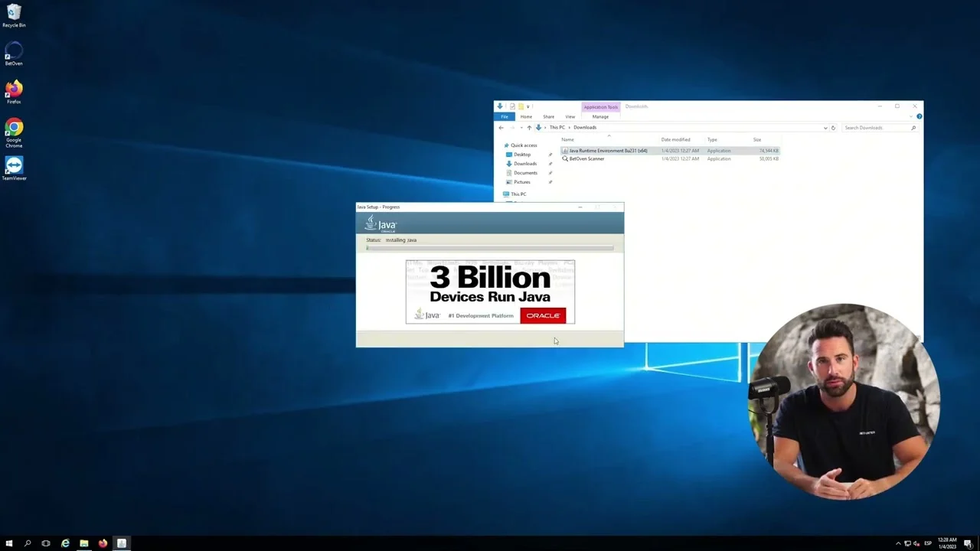
Task: Change the ESP input language
Action: 928,543
